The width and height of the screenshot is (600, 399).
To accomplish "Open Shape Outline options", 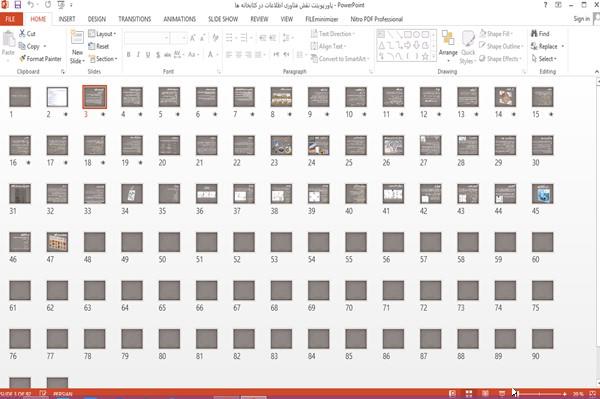I will 501,46.
